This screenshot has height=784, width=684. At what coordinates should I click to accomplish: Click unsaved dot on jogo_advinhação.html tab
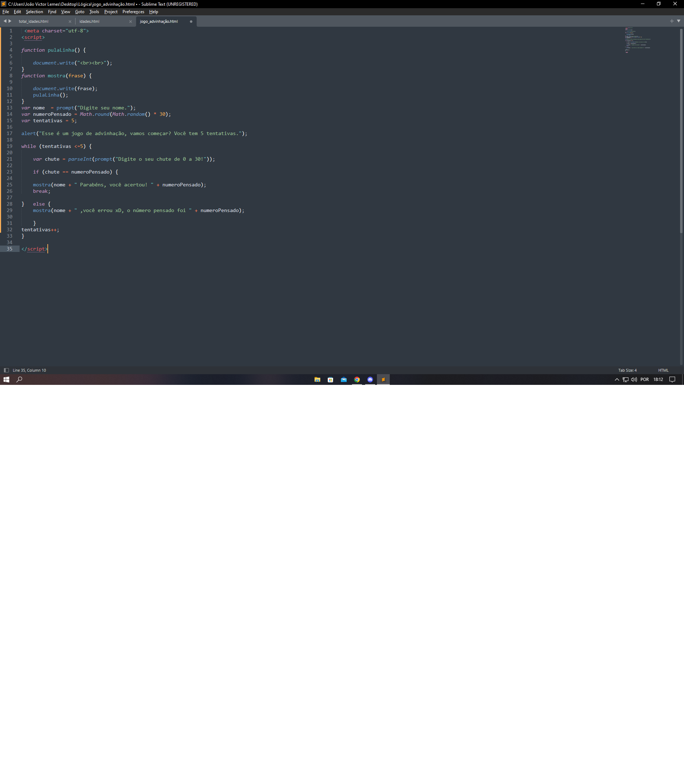click(x=191, y=22)
